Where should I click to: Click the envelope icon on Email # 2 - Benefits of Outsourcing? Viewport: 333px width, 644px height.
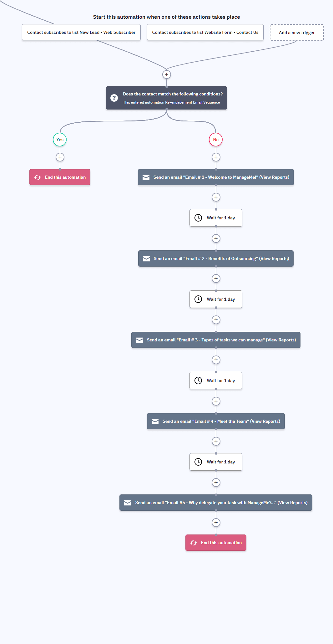point(146,259)
